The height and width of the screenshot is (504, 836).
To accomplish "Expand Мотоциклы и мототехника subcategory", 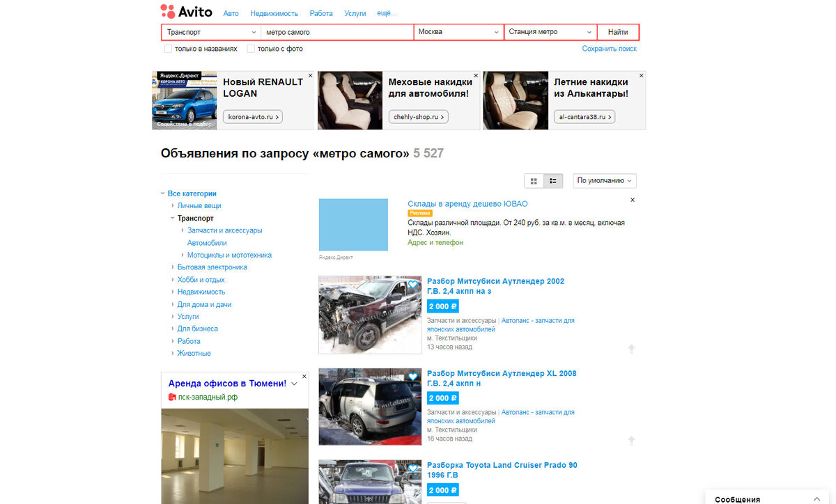I will coord(183,255).
